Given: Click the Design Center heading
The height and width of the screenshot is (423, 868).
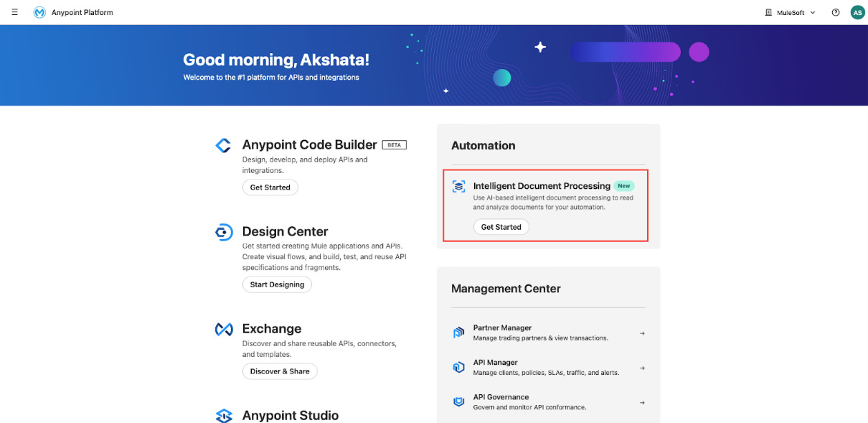Looking at the screenshot, I should point(285,231).
